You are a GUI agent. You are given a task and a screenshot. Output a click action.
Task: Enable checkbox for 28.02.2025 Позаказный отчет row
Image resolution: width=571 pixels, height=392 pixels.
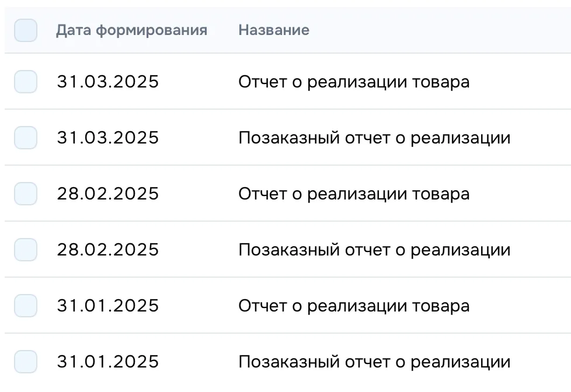26,250
